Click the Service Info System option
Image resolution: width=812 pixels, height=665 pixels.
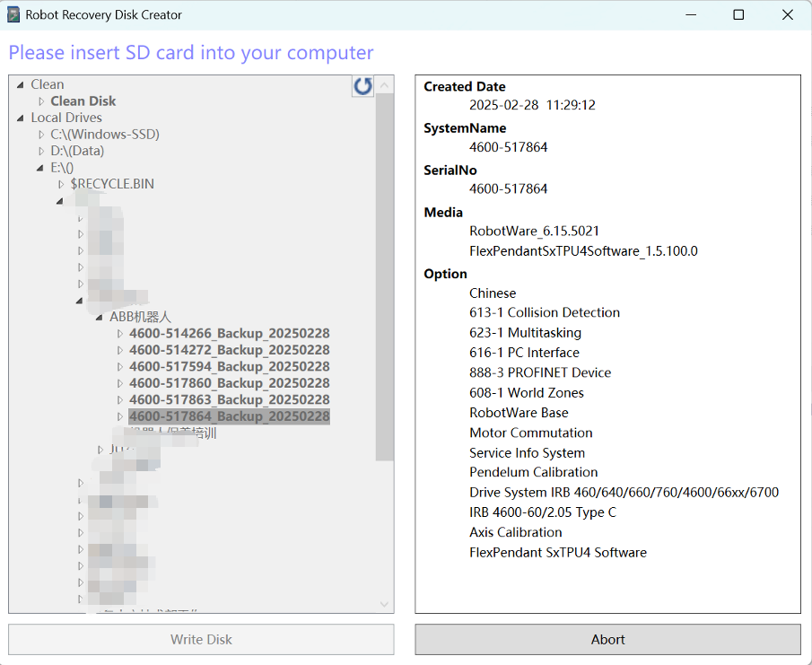pos(528,453)
